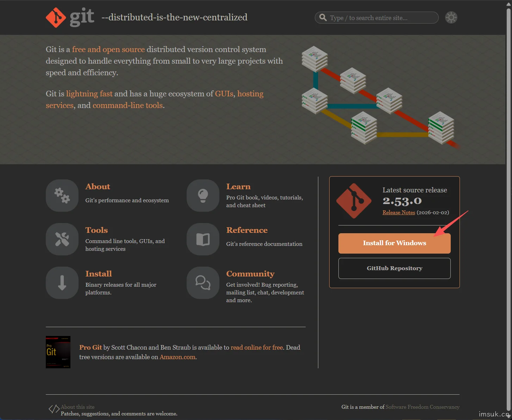Viewport: 512px width, 420px height.
Task: Open the About gears icon
Action: tap(62, 196)
